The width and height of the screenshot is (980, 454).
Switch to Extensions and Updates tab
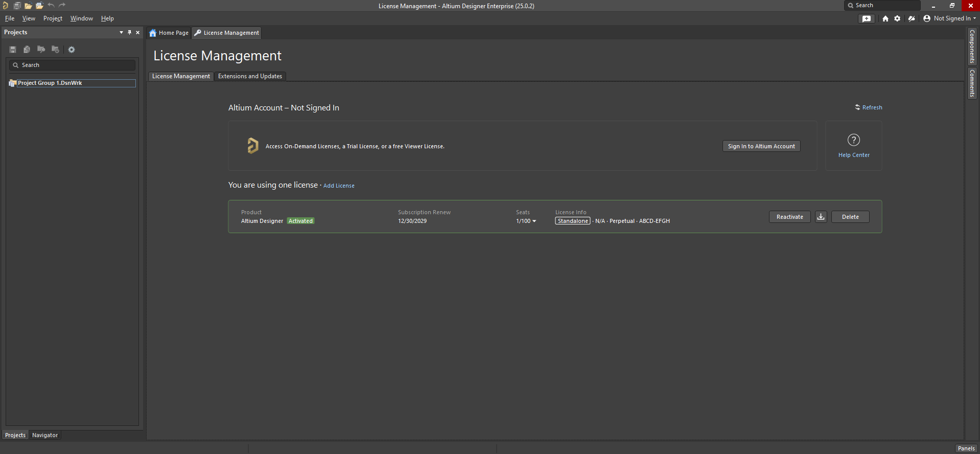tap(250, 76)
